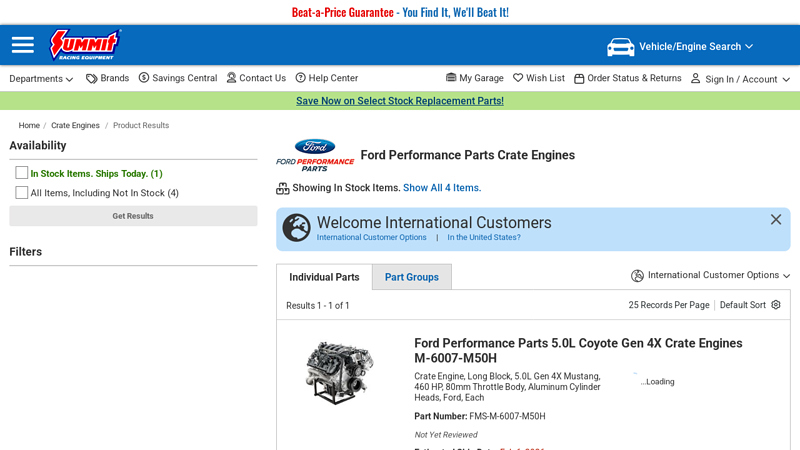Go to Crate Engines breadcrumb
This screenshot has height=450, width=800.
coord(75,126)
